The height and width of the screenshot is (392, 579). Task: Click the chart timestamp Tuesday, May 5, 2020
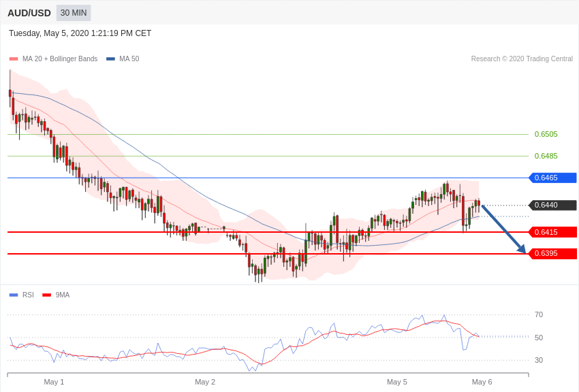(80, 33)
